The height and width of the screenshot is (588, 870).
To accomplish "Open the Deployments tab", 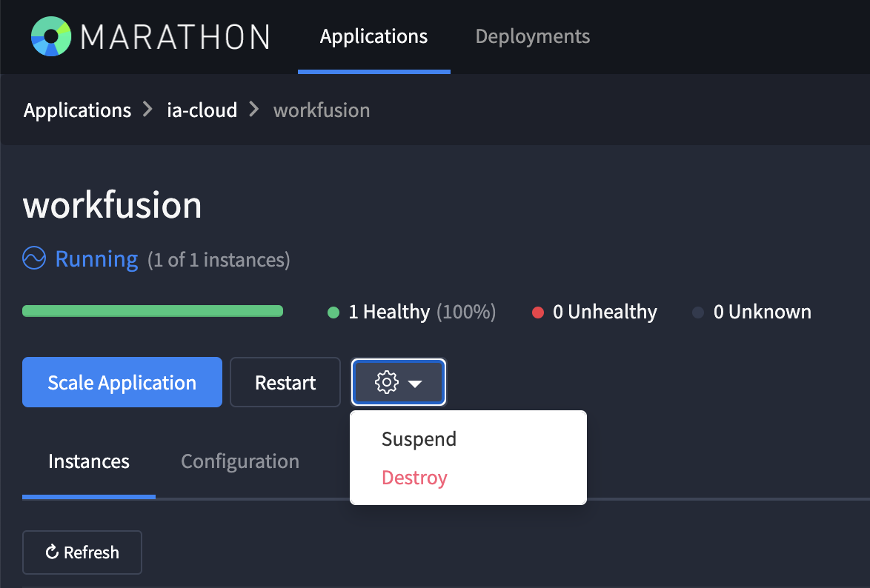I will (533, 36).
